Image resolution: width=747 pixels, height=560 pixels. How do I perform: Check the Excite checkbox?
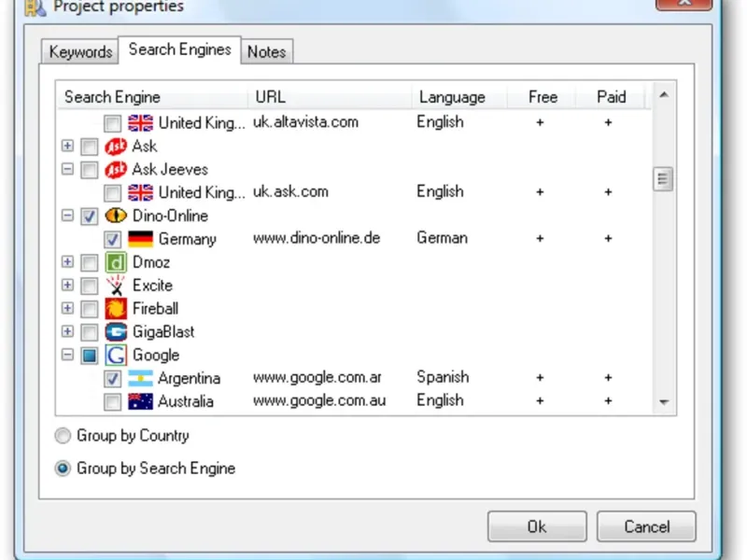89,286
